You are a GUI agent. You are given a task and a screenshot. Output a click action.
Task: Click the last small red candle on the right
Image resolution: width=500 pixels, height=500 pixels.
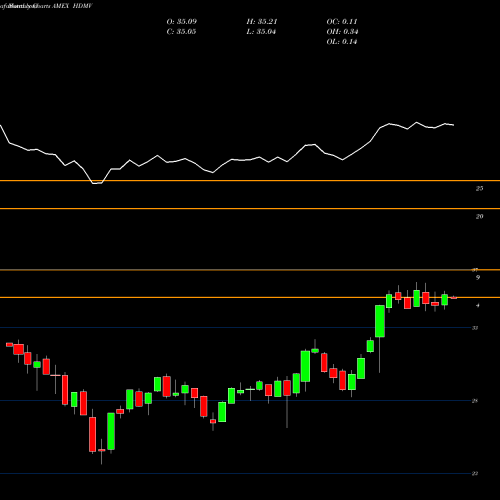click(454, 297)
